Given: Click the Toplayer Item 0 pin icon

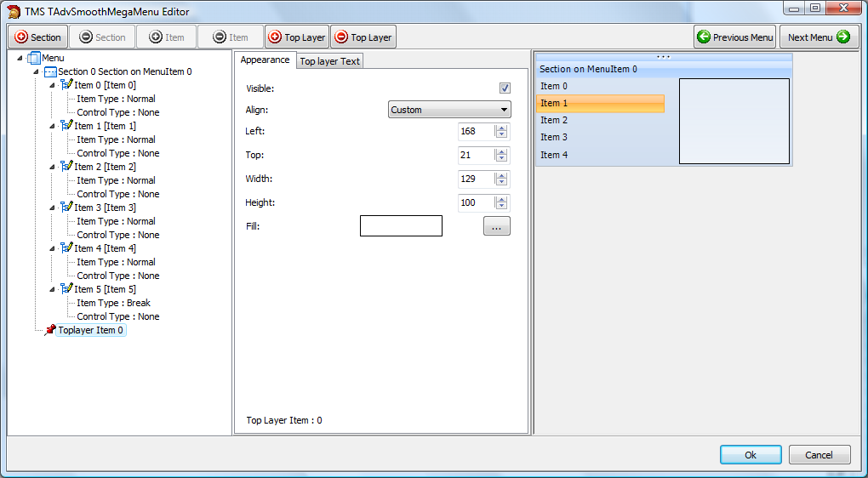Looking at the screenshot, I should point(50,330).
